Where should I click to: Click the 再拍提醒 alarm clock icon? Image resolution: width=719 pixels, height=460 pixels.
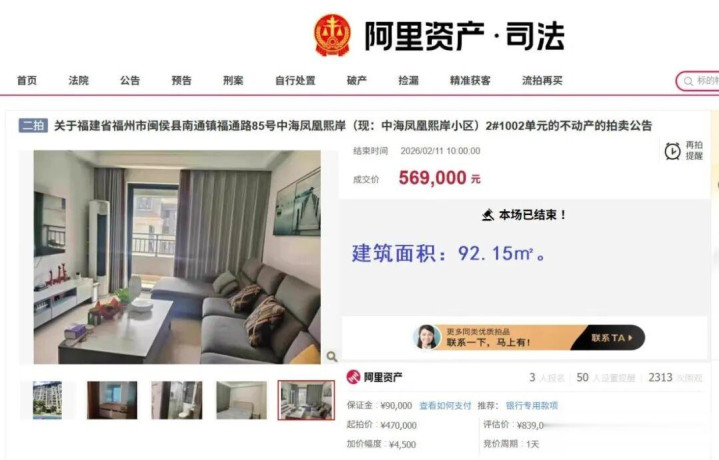tap(672, 151)
